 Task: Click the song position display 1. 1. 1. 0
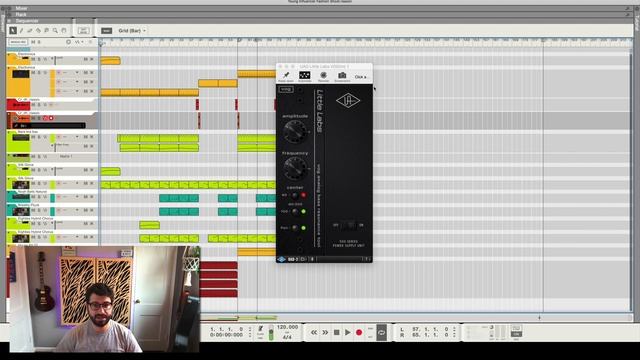[227, 329]
